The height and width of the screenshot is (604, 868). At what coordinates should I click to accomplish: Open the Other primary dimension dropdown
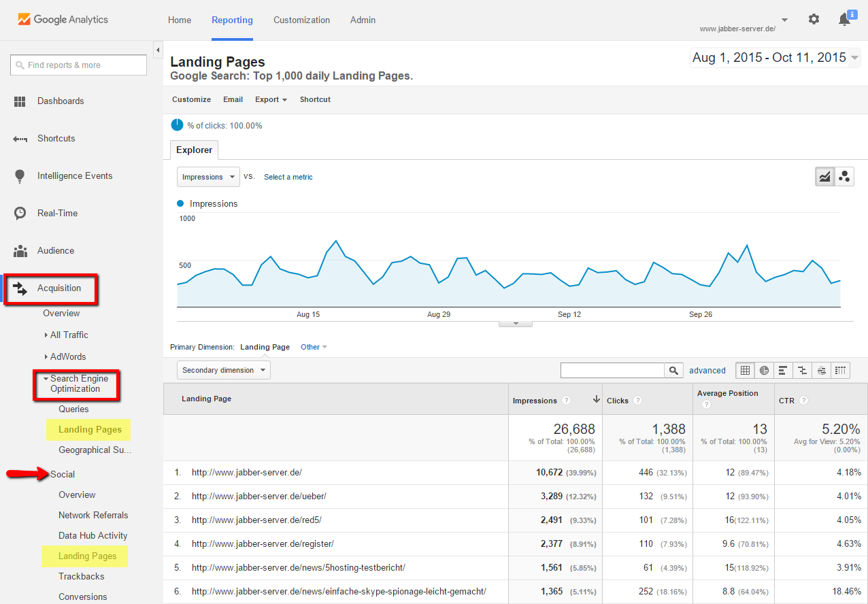tap(314, 347)
